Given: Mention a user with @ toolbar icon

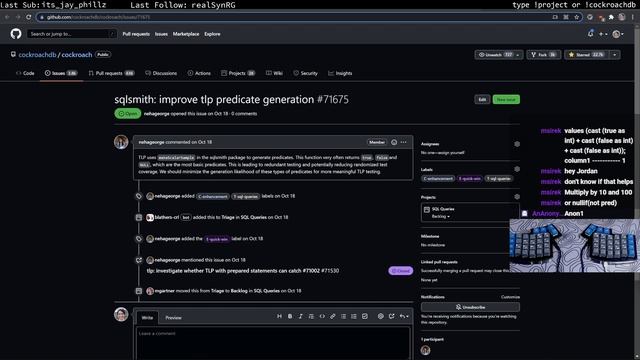Looking at the screenshot, I should (380, 316).
